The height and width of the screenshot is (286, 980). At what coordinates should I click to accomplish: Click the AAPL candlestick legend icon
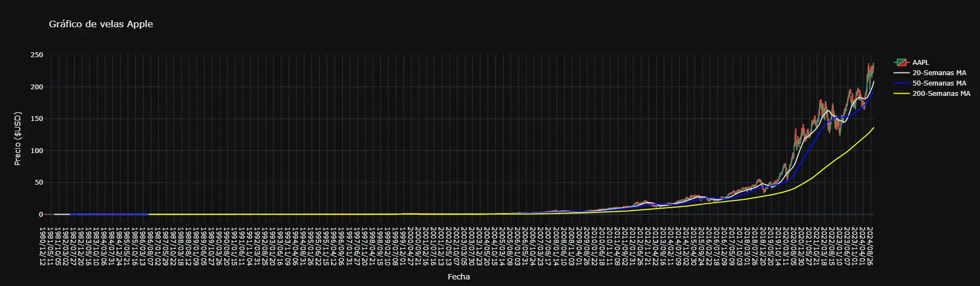(901, 63)
